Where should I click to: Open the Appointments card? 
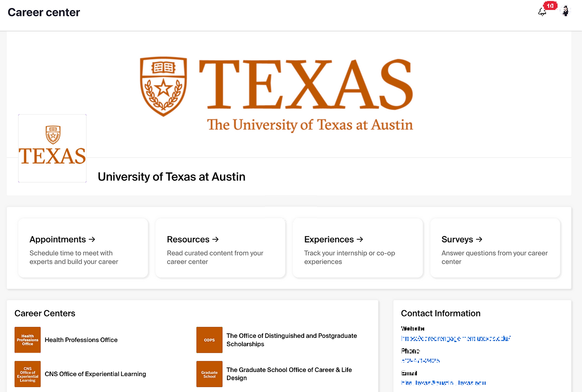83,248
